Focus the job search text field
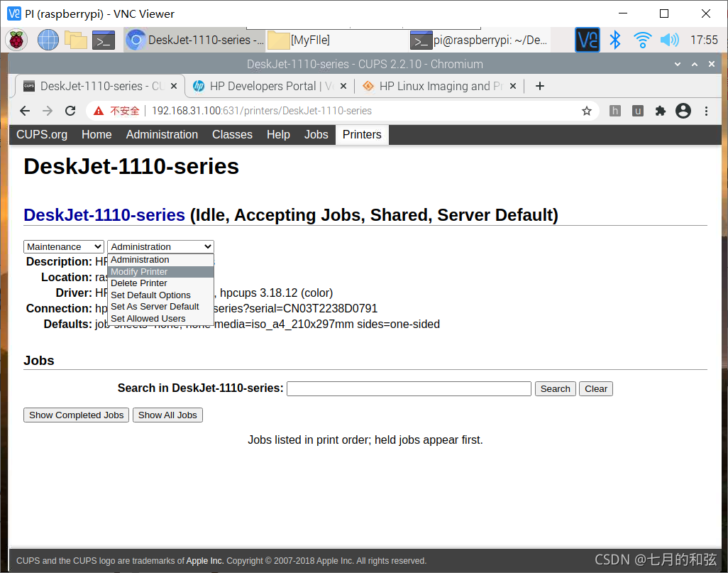Screen dimensions: 728x573 click(409, 388)
